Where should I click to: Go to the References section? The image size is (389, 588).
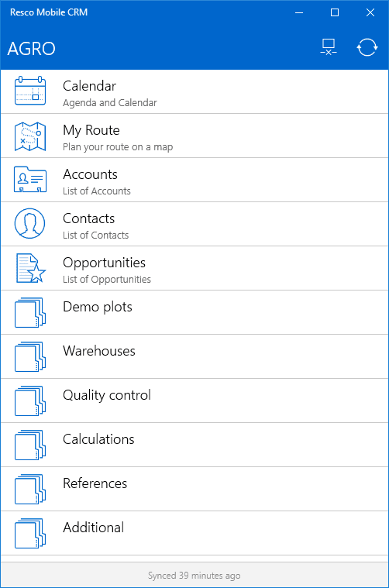[x=194, y=489]
